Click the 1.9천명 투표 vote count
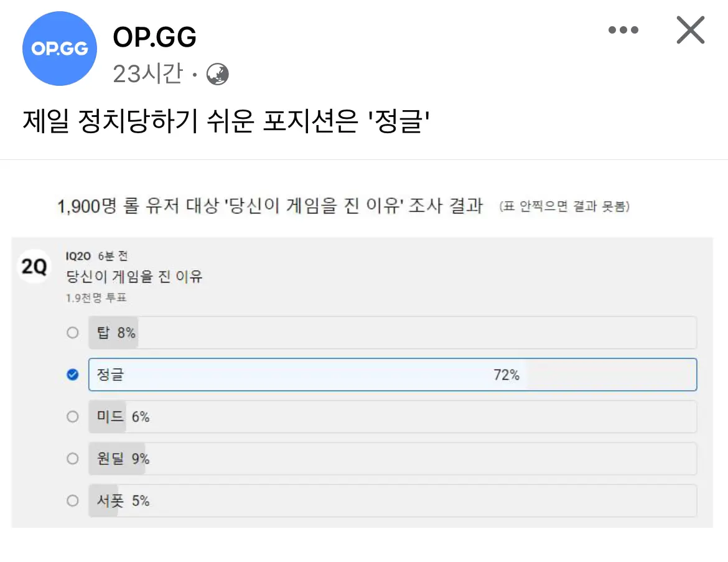Screen dimensions: 728x562 point(96,297)
